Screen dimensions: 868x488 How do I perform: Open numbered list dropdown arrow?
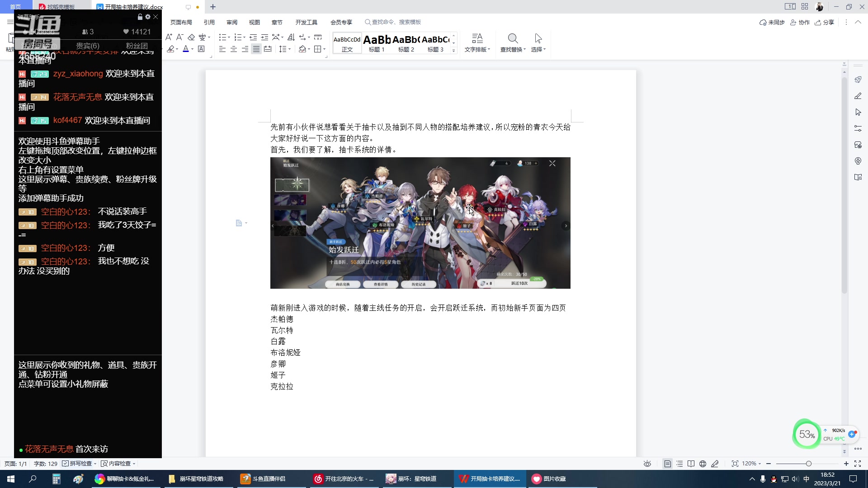(245, 38)
